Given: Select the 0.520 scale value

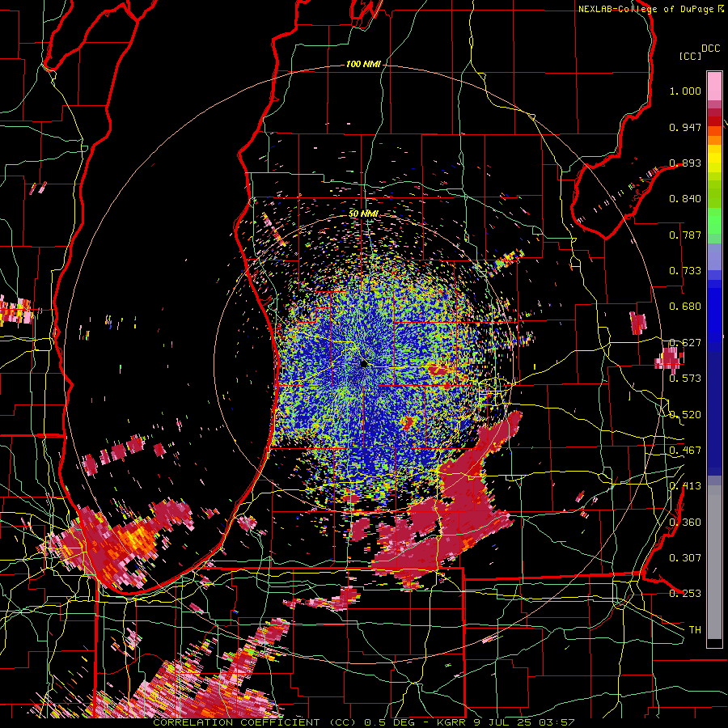Looking at the screenshot, I should click(685, 415).
